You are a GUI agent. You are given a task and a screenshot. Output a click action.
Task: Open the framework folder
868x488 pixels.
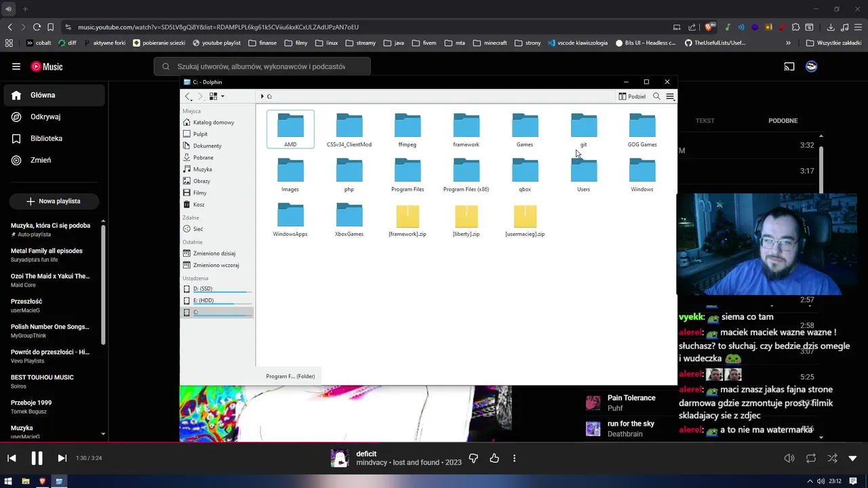coord(466,129)
